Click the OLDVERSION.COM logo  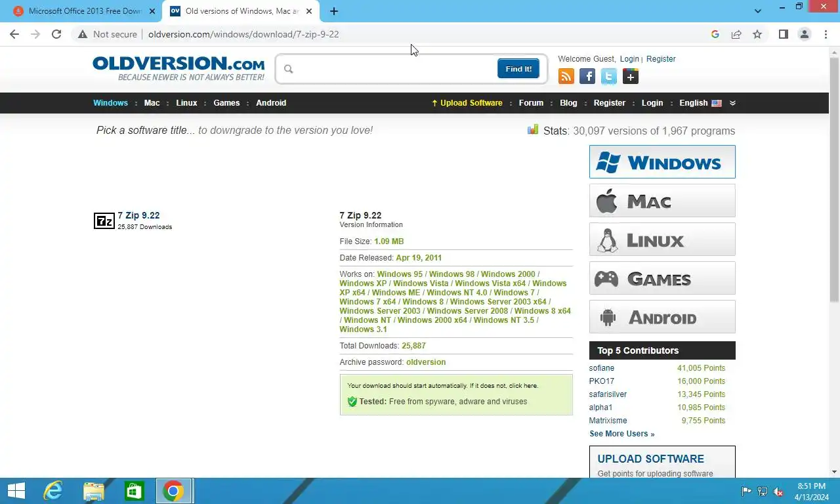178,68
